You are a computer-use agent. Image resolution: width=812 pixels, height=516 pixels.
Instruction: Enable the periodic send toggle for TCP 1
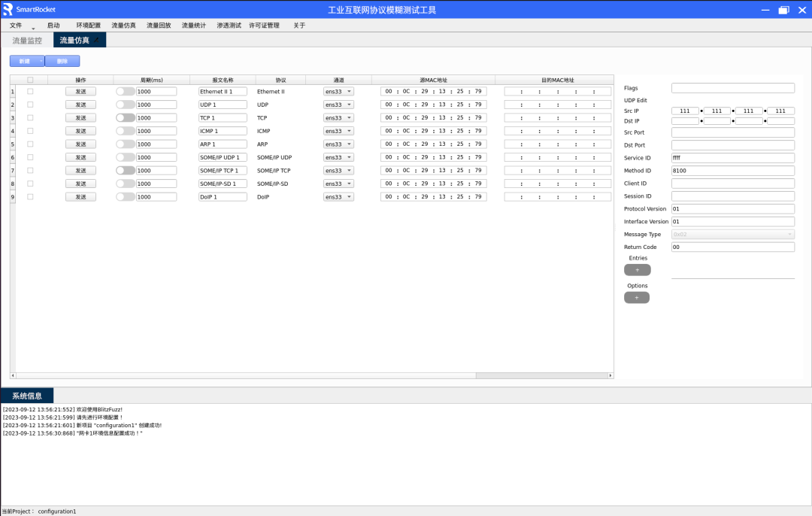coord(125,118)
